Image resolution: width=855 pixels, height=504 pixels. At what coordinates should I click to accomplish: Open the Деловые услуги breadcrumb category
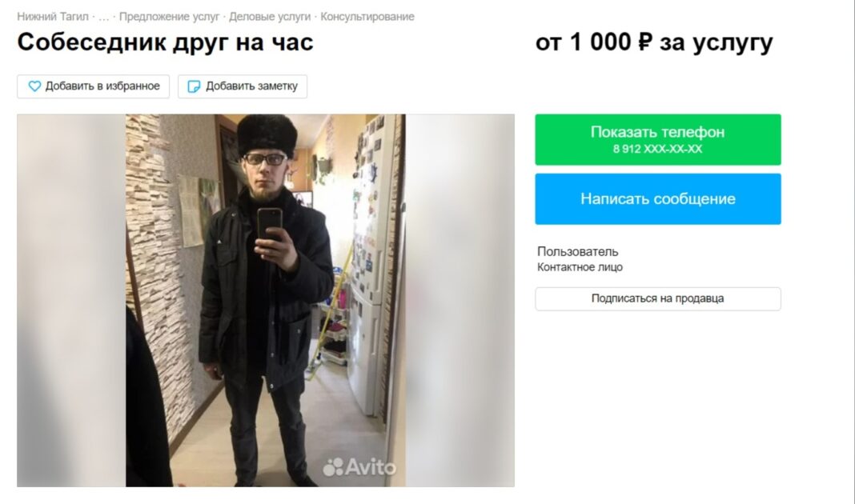(269, 17)
